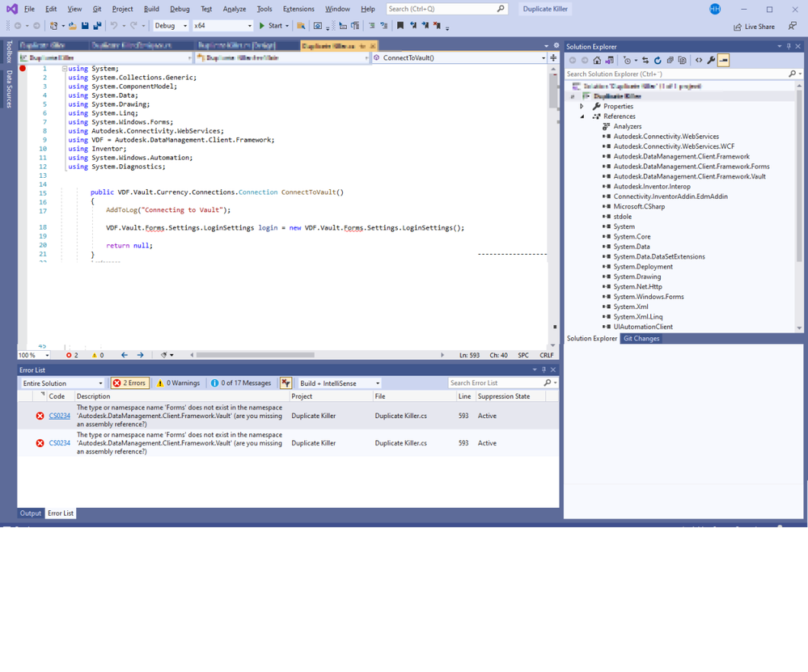Screen dimensions: 808x672
Task: Click the Sync with Active Document icon
Action: coord(645,61)
